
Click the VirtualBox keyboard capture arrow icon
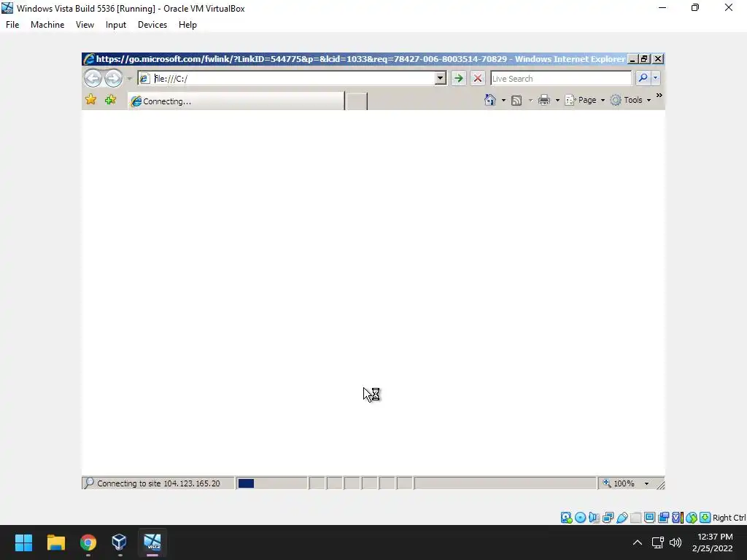tap(705, 518)
